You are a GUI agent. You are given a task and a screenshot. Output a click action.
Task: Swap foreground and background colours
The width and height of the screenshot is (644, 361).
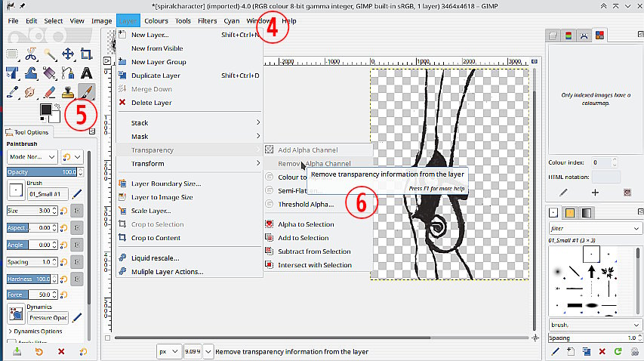(57, 106)
